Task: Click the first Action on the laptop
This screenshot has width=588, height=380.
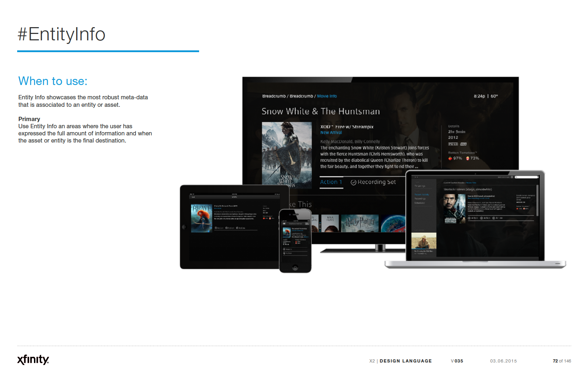Action: tap(473, 218)
